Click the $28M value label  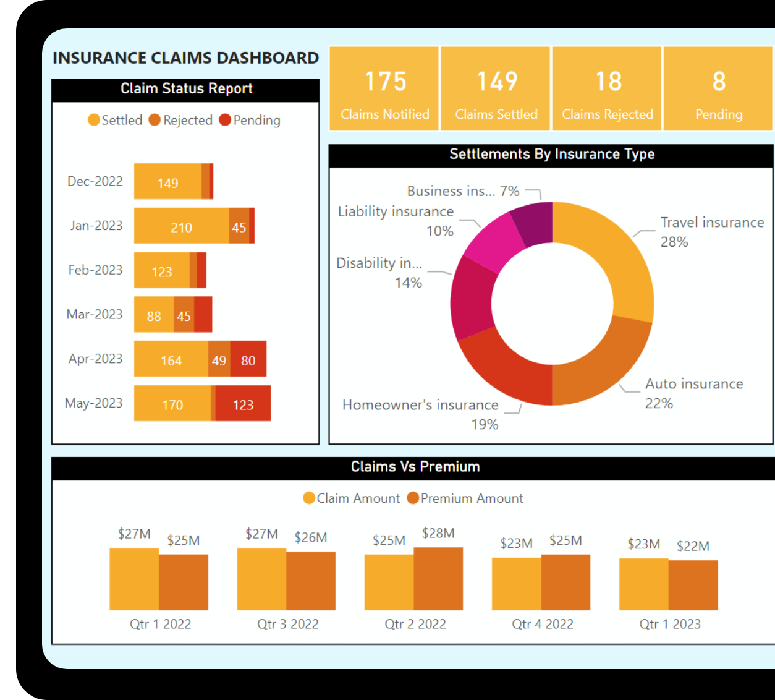tap(438, 533)
